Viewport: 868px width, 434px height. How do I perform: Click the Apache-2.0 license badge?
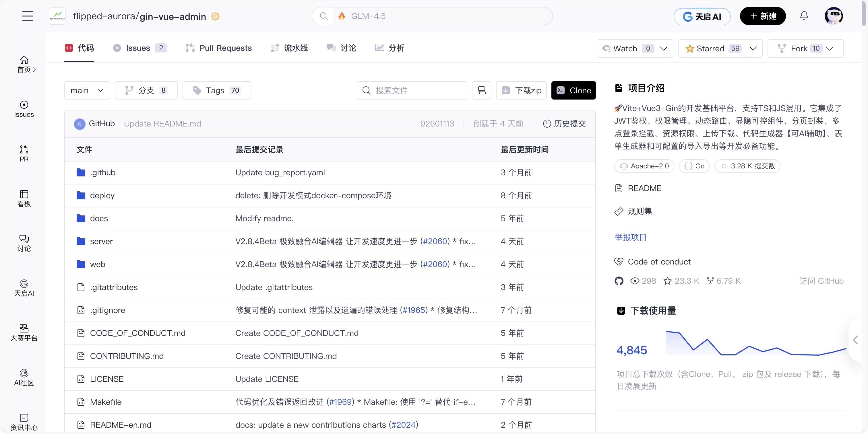(x=644, y=166)
